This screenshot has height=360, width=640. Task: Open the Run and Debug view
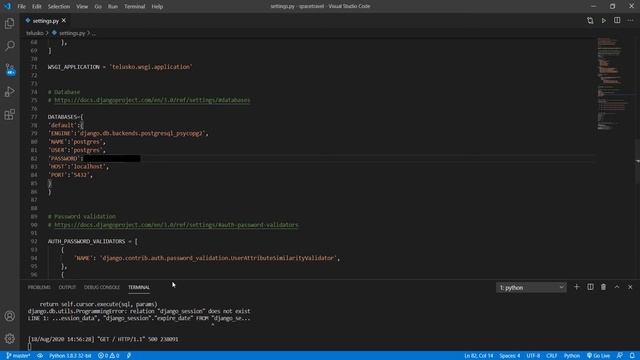click(9, 91)
